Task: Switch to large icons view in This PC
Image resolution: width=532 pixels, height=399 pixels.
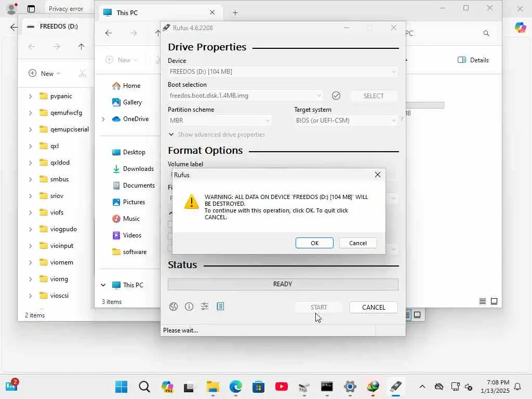Action: point(494,301)
